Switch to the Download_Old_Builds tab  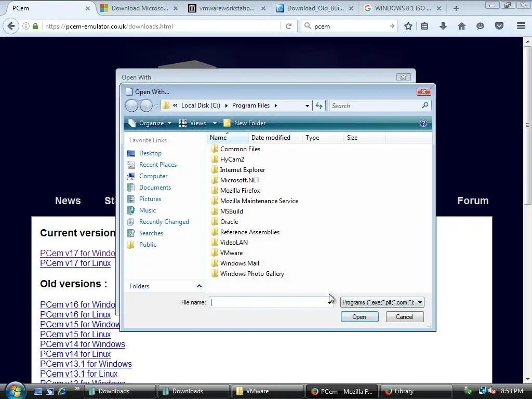coord(315,8)
